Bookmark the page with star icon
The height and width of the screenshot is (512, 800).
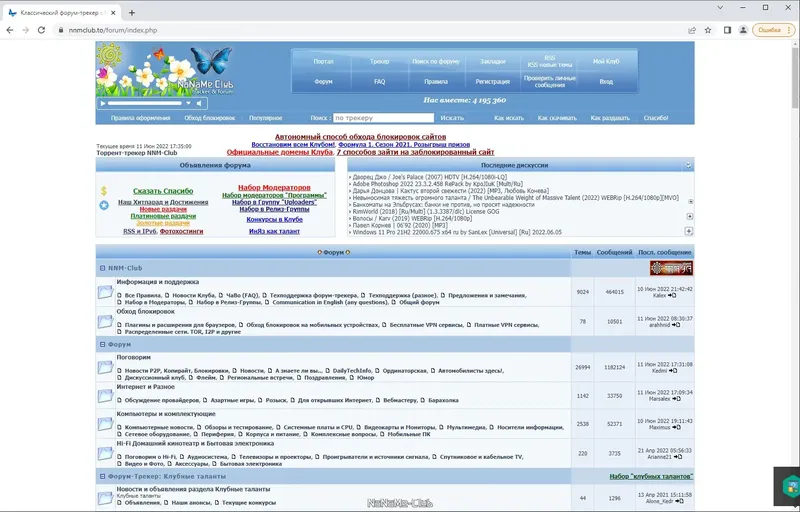708,30
